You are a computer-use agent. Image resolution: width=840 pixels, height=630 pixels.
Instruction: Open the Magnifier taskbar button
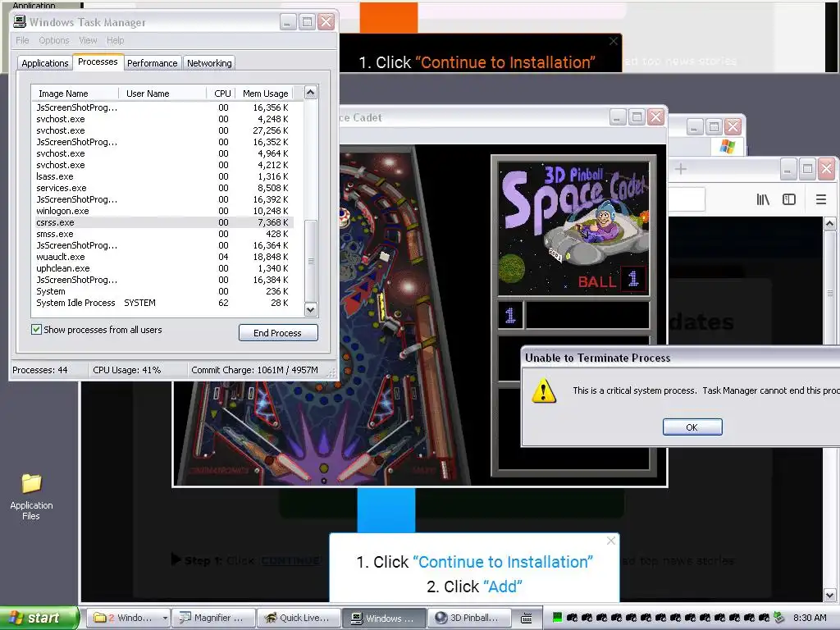click(x=214, y=618)
